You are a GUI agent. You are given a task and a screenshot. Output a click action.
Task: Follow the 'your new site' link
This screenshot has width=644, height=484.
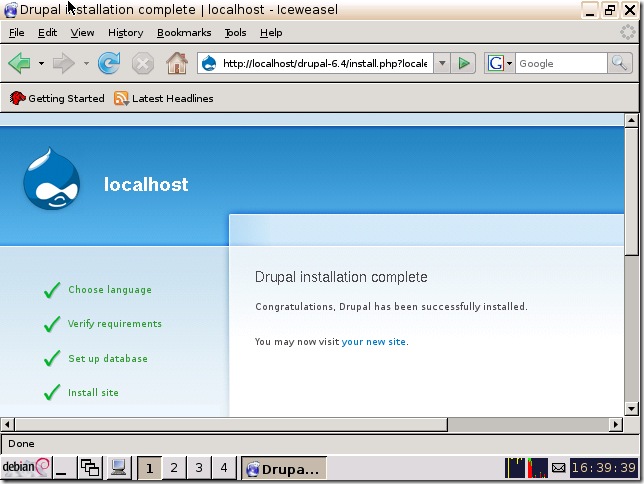point(373,341)
